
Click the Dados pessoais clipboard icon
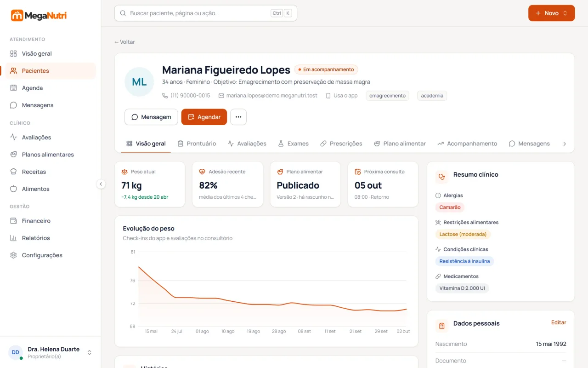[442, 326]
